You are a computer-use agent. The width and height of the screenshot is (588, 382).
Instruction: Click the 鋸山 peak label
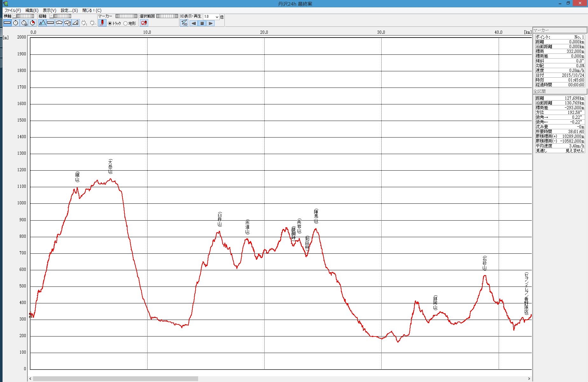77,177
